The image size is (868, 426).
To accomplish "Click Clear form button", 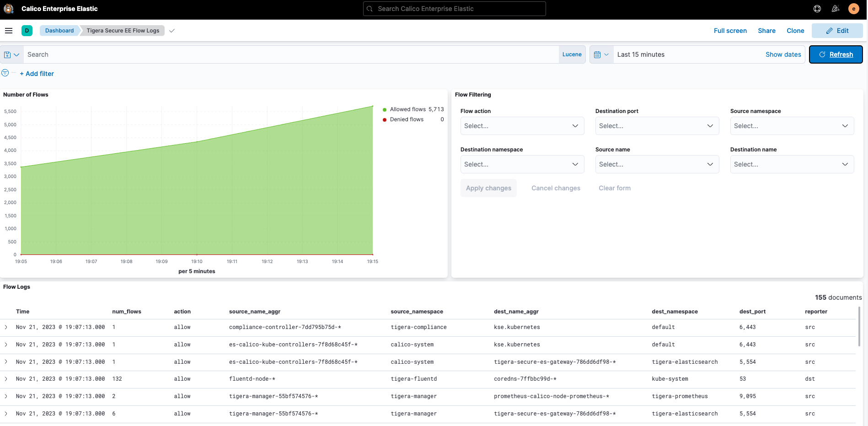I will (615, 188).
